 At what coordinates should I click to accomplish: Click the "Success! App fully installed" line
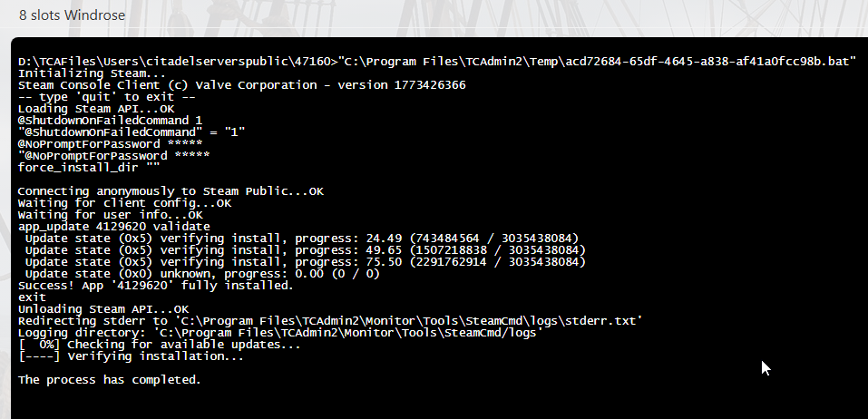tap(156, 286)
